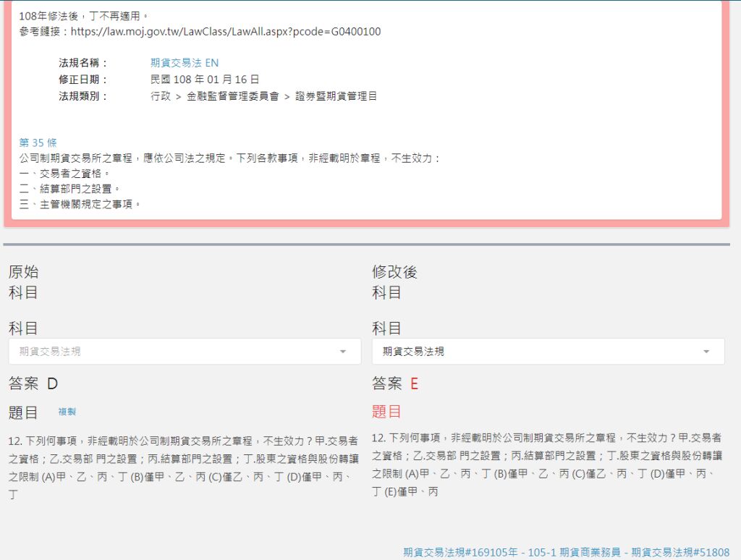This screenshot has height=560, width=741.
Task: Expand the original 科目 dropdown arrow
Action: [x=342, y=352]
